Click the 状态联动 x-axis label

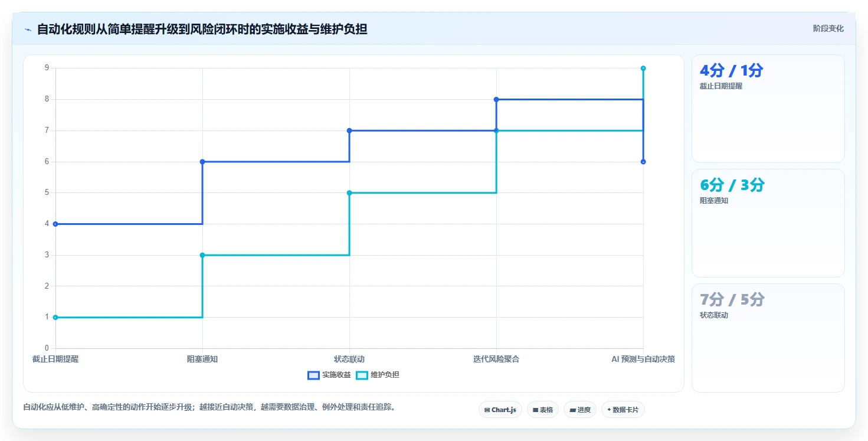click(349, 359)
